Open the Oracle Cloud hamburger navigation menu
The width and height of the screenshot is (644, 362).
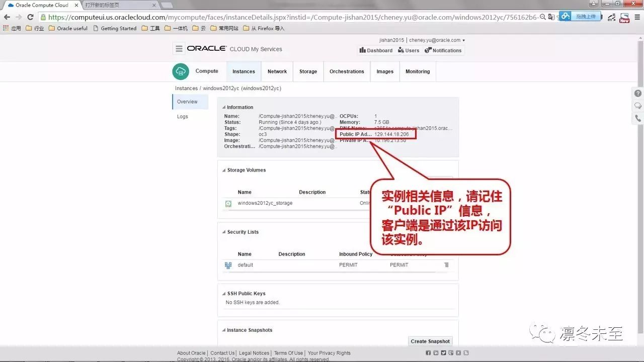click(x=179, y=49)
